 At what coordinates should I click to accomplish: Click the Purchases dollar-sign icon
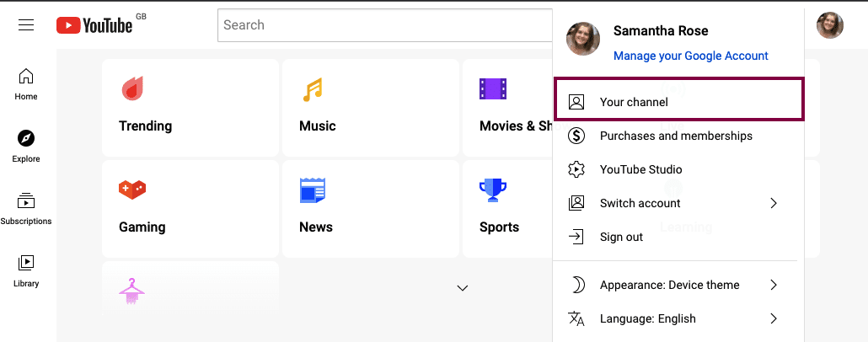click(576, 136)
